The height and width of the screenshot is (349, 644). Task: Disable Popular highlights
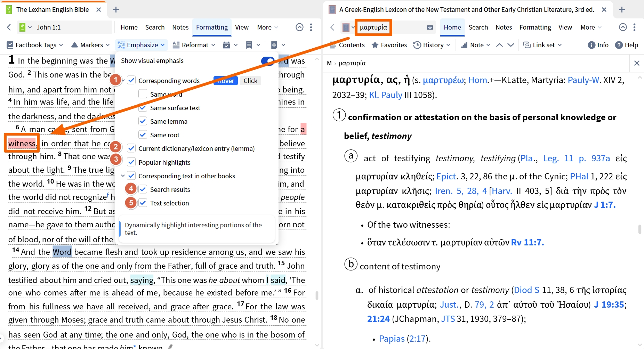131,162
